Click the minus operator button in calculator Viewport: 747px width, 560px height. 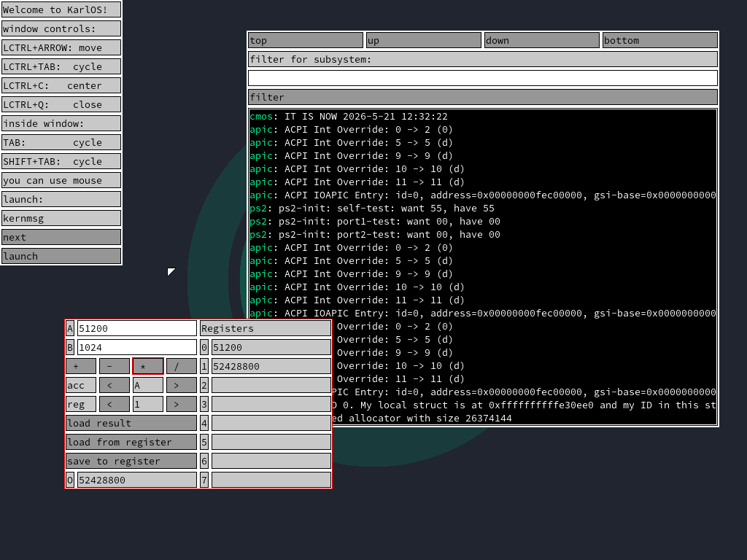coord(115,366)
